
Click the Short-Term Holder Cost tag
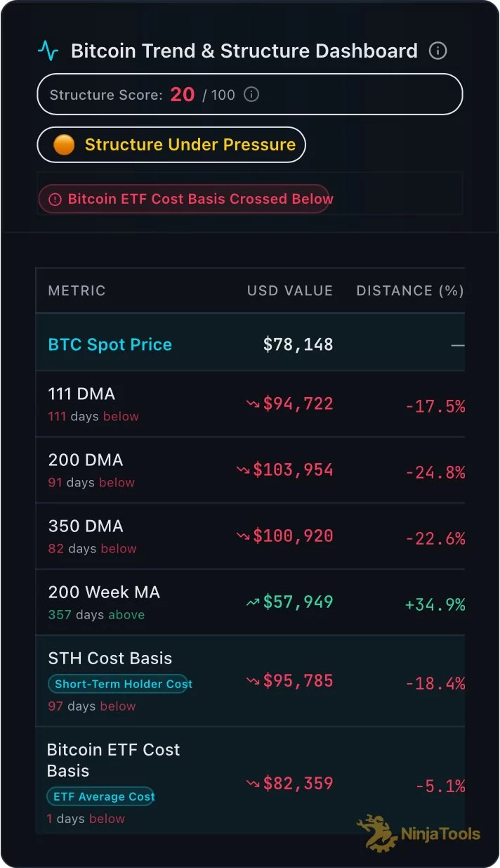pyautogui.click(x=118, y=684)
